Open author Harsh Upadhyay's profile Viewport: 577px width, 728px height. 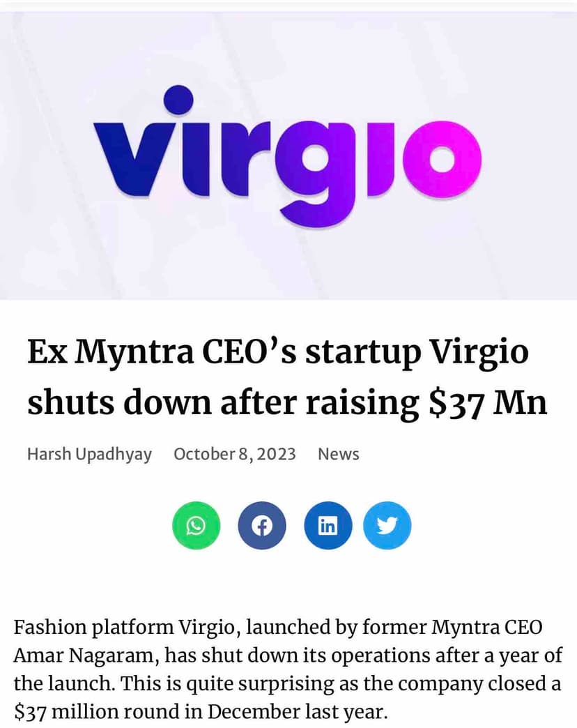click(89, 454)
